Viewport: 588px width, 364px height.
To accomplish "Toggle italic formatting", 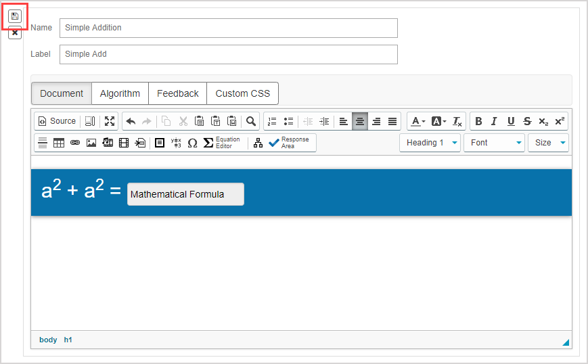I will (x=494, y=121).
